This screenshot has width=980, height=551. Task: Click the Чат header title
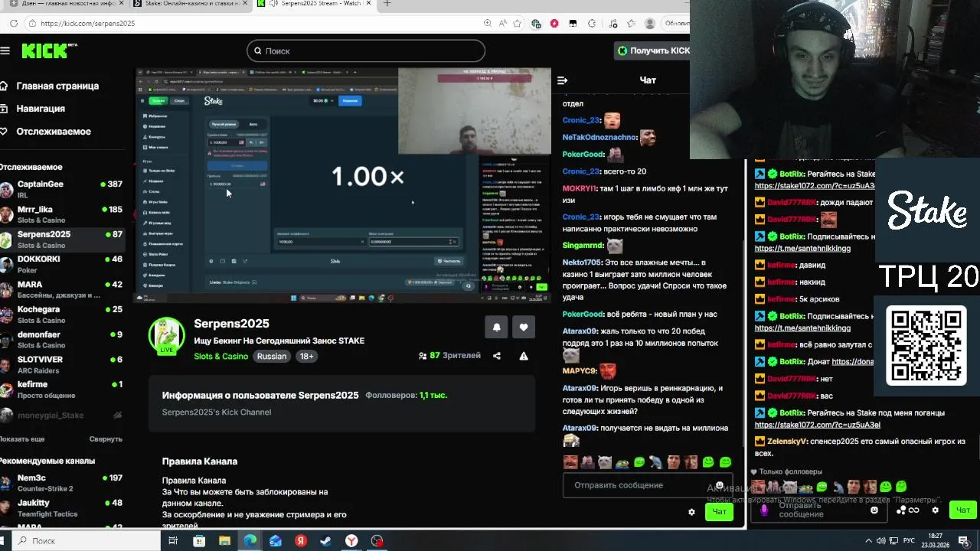pyautogui.click(x=648, y=80)
